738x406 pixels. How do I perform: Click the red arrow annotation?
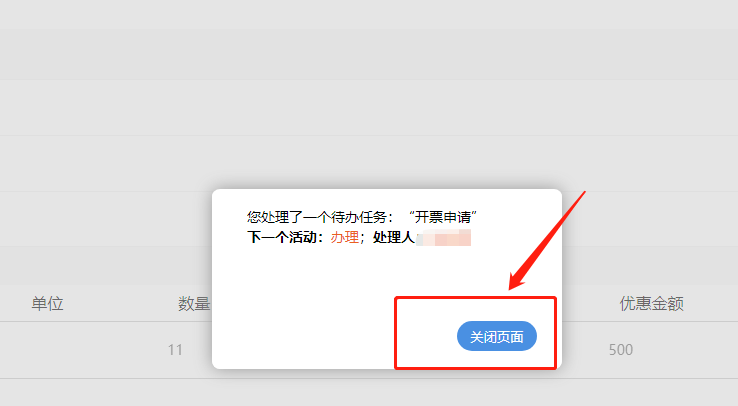tap(547, 240)
